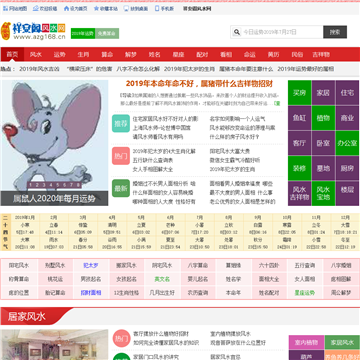This screenshot has width=360, height=360.
Task: Select the purple 鱼缸 category tile
Action: click(x=299, y=118)
